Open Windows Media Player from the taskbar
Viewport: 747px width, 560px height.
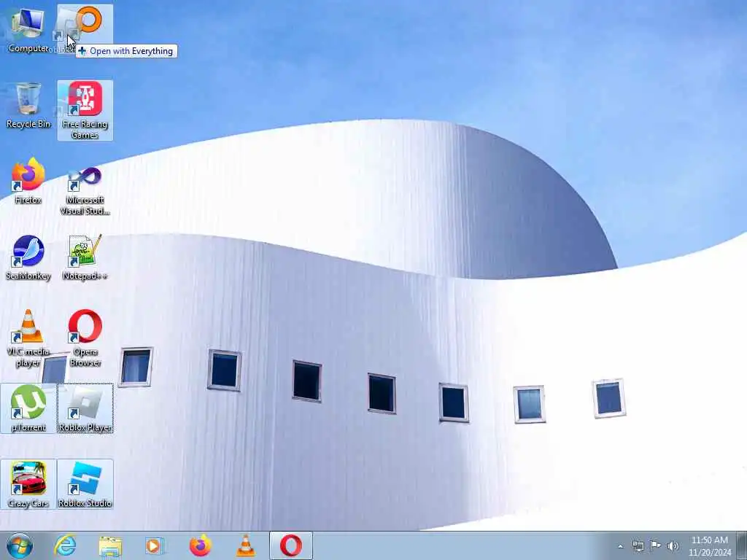155,545
